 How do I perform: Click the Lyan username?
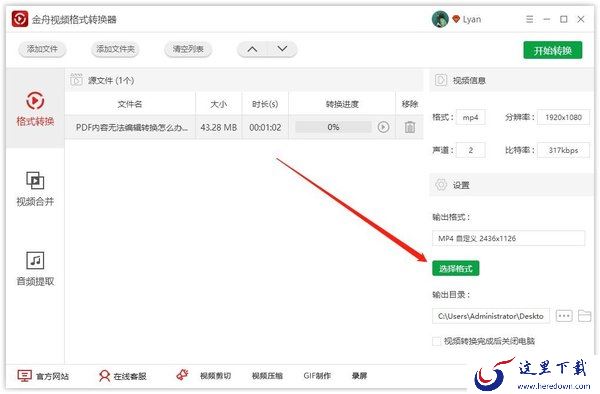click(x=472, y=19)
